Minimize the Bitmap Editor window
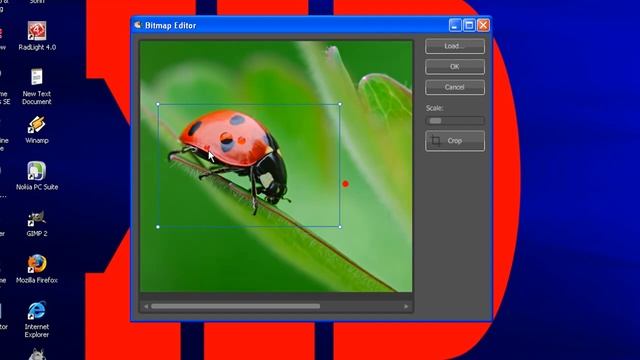The image size is (640, 360). click(455, 25)
